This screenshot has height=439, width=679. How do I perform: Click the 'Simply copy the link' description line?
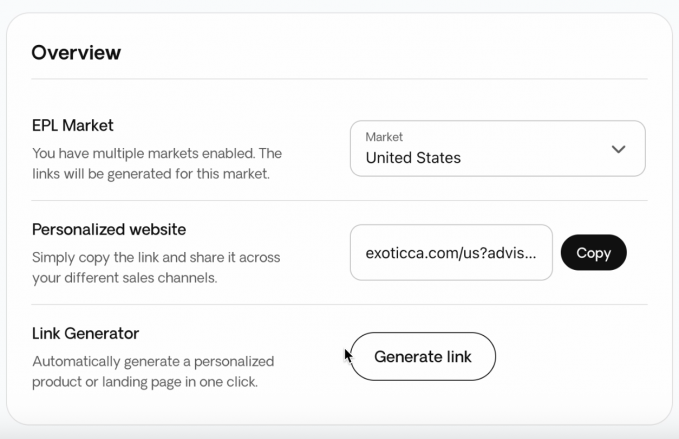[156, 258]
